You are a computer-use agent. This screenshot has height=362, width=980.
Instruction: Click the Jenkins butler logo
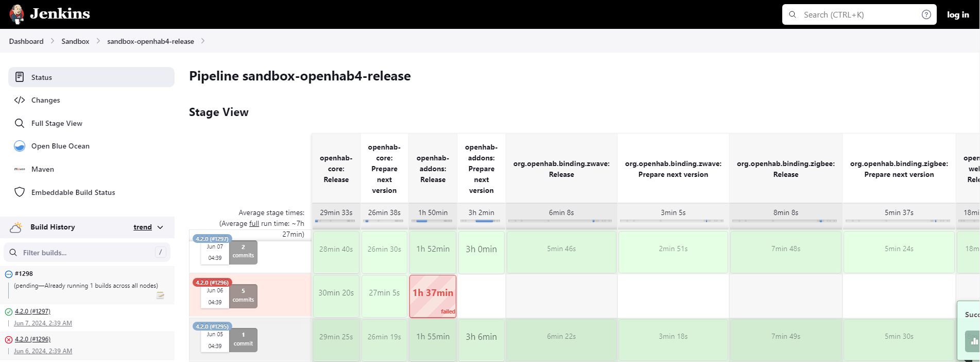(x=17, y=14)
